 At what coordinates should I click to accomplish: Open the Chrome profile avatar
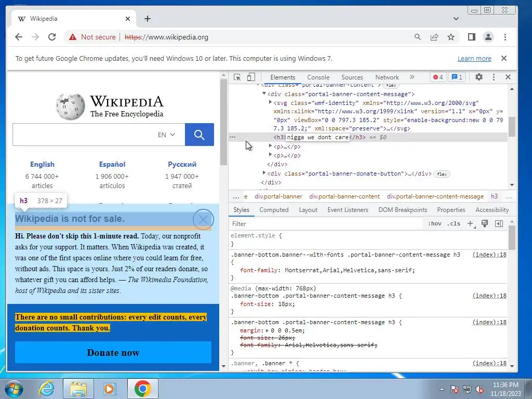(x=488, y=37)
